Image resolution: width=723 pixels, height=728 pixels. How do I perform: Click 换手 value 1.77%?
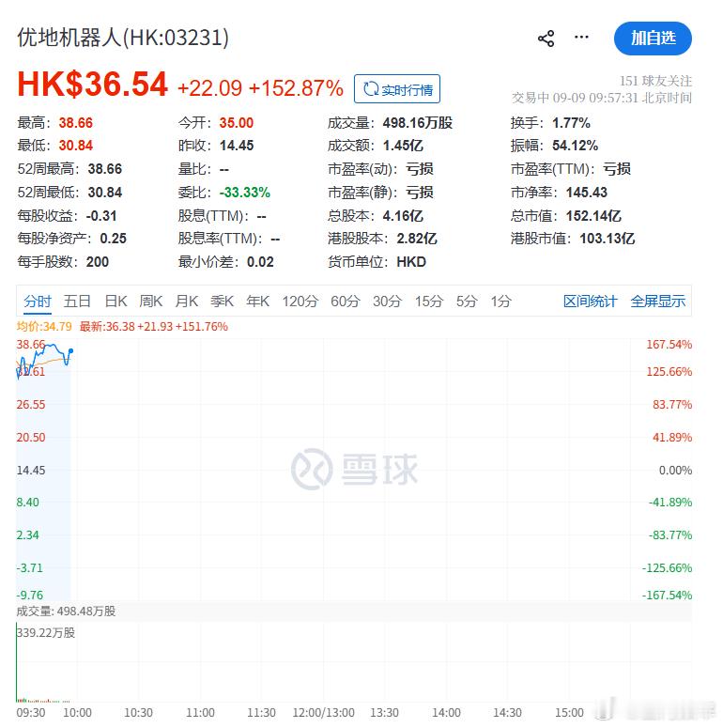click(571, 123)
